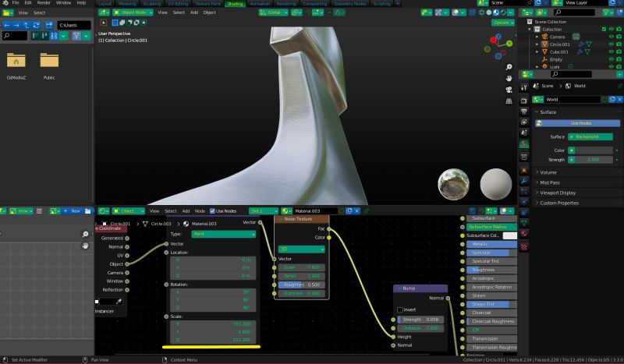Click the Options button in viewport
The image size is (624, 364).
click(503, 23)
